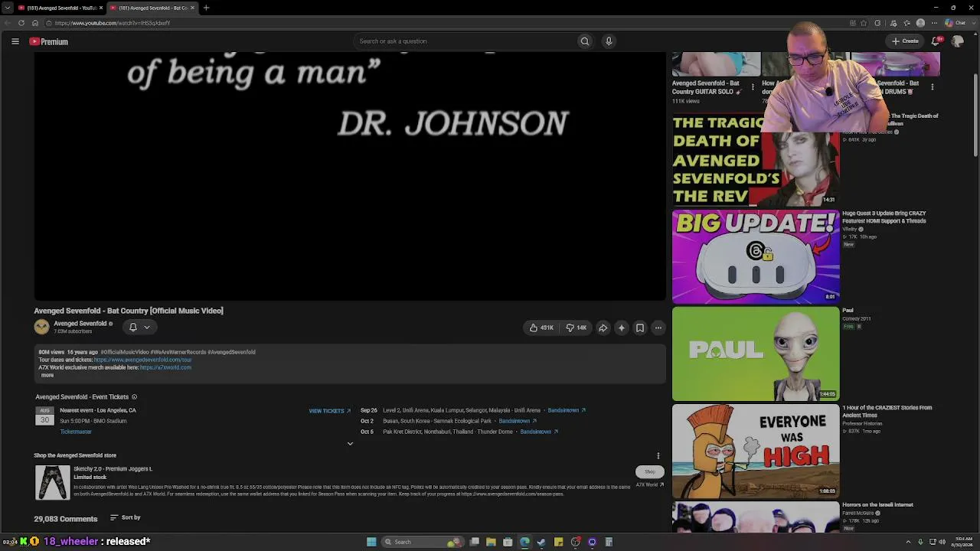Open options for the Avenged Sevenfold store
The height and width of the screenshot is (551, 980).
pyautogui.click(x=658, y=456)
